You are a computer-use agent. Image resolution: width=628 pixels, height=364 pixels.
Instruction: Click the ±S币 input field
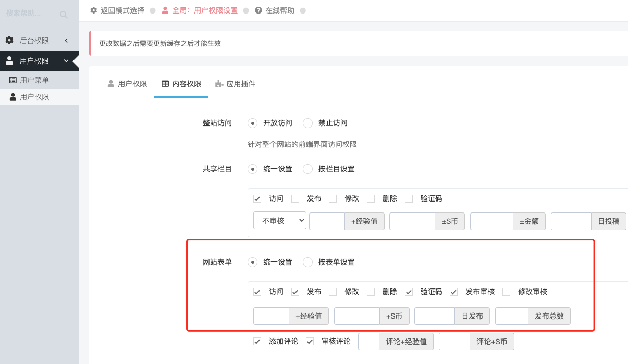[x=412, y=221]
